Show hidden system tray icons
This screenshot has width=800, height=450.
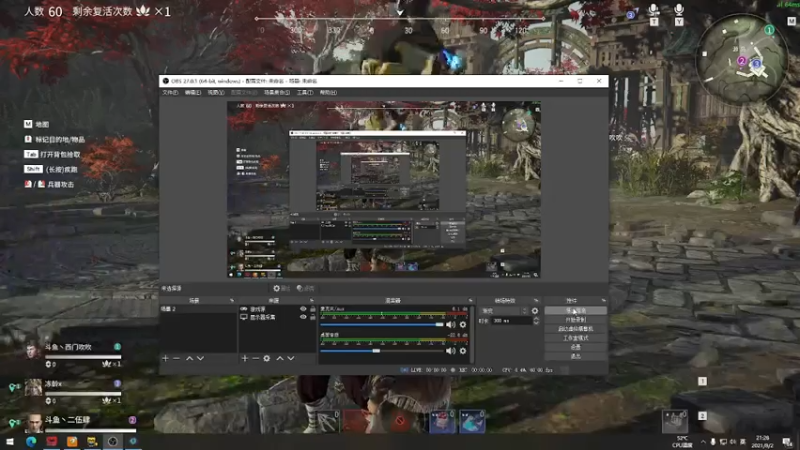click(703, 442)
